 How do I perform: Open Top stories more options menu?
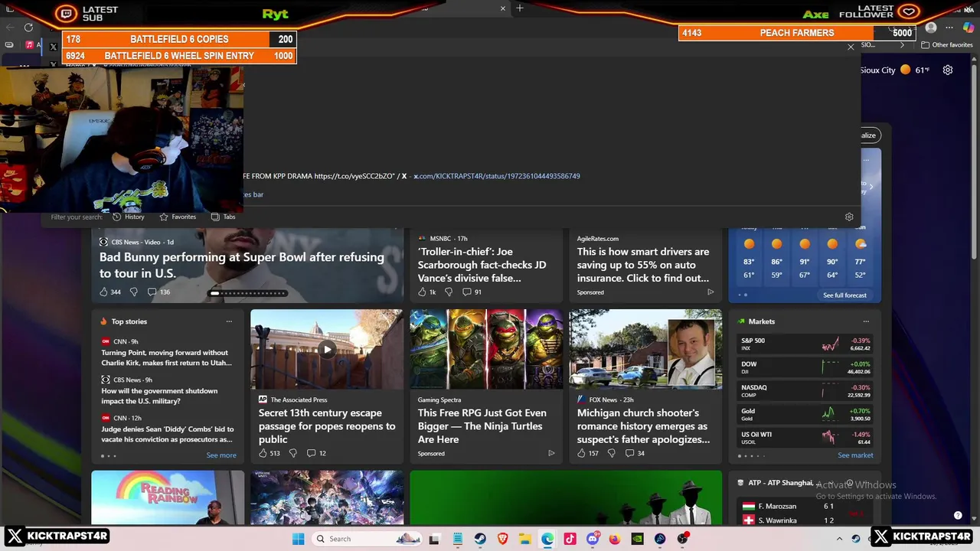pyautogui.click(x=229, y=321)
